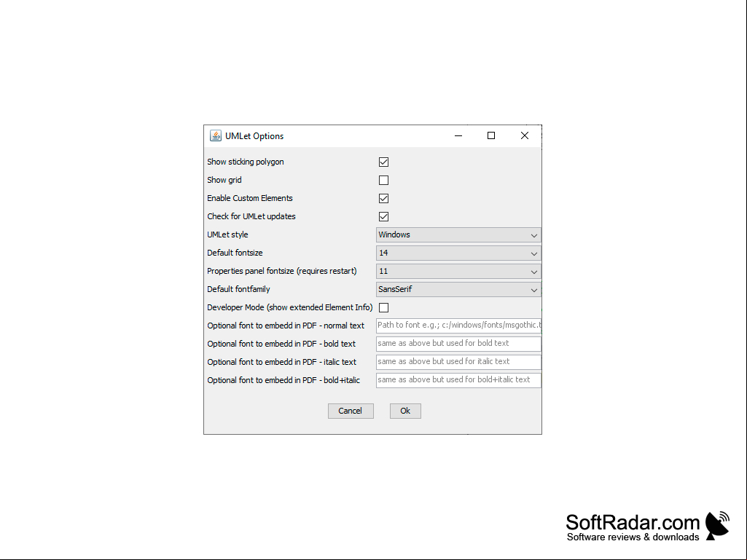Click 'Developer Mode (show extended Element Info)' label
747x560 pixels.
point(289,307)
